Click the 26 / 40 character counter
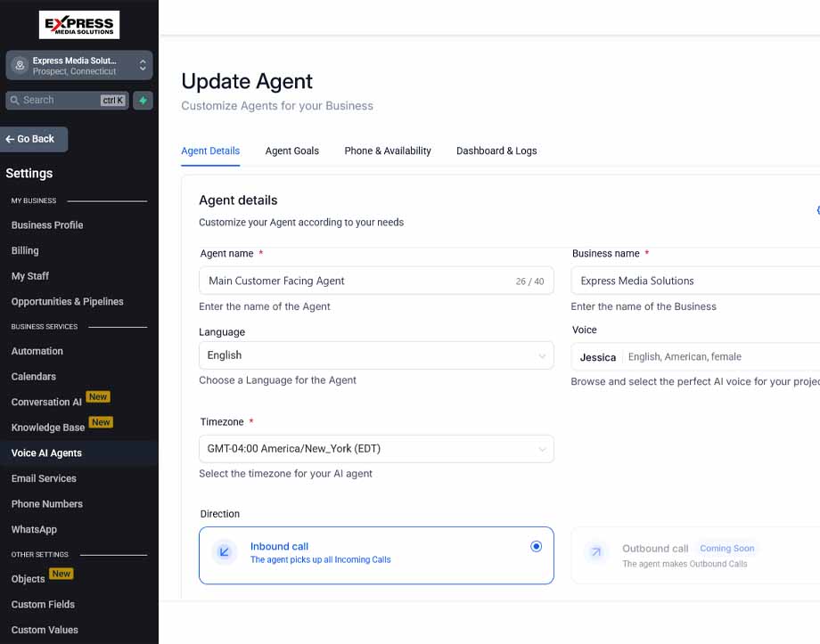This screenshot has width=820, height=644. [529, 281]
